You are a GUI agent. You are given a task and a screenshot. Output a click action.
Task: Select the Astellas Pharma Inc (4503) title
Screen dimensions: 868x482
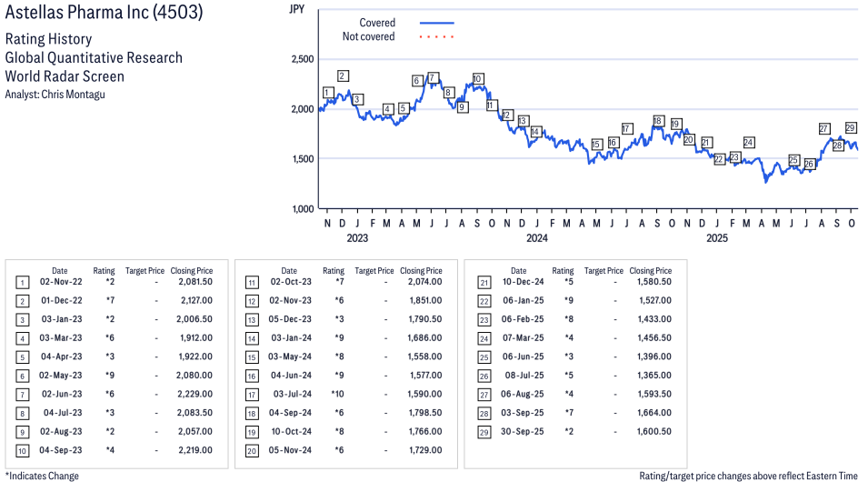[104, 13]
